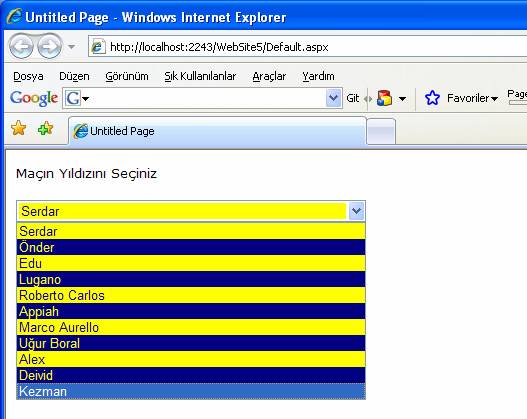Open the Araçlar menu
The image size is (527, 419).
coord(269,76)
